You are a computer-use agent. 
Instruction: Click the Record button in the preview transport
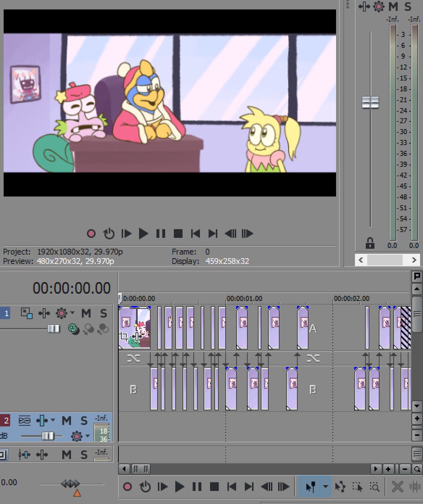(x=91, y=233)
